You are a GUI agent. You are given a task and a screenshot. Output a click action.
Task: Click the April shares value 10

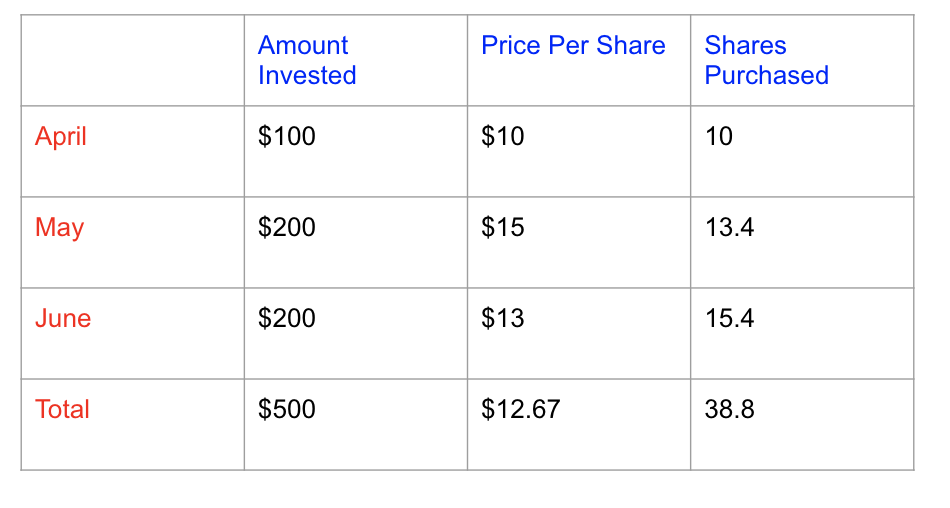pyautogui.click(x=719, y=137)
